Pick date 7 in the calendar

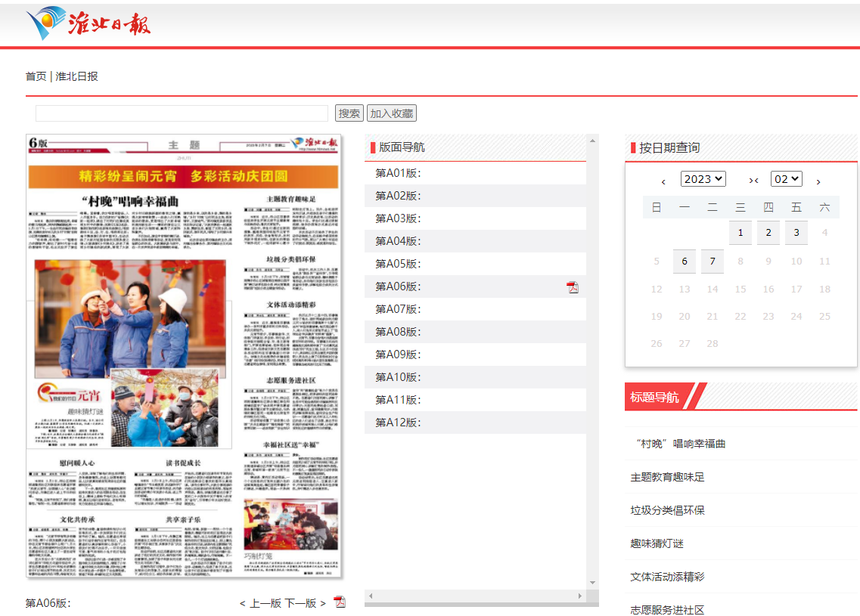click(713, 262)
